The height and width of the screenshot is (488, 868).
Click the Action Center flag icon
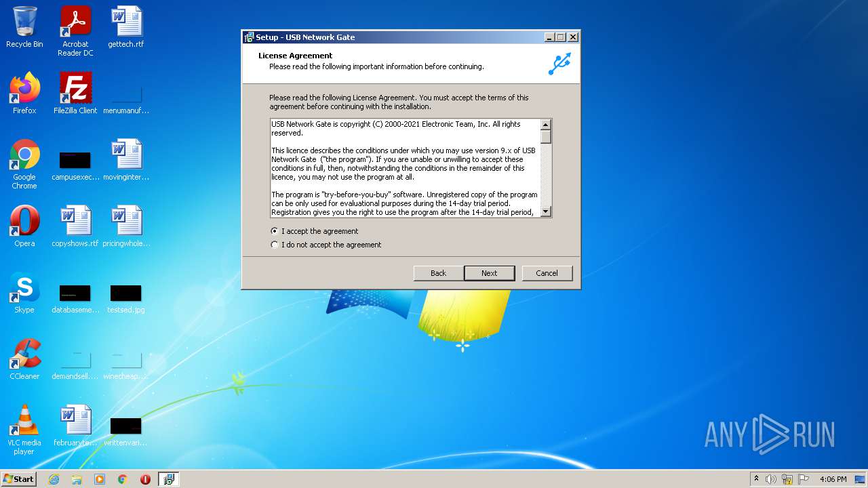804,479
